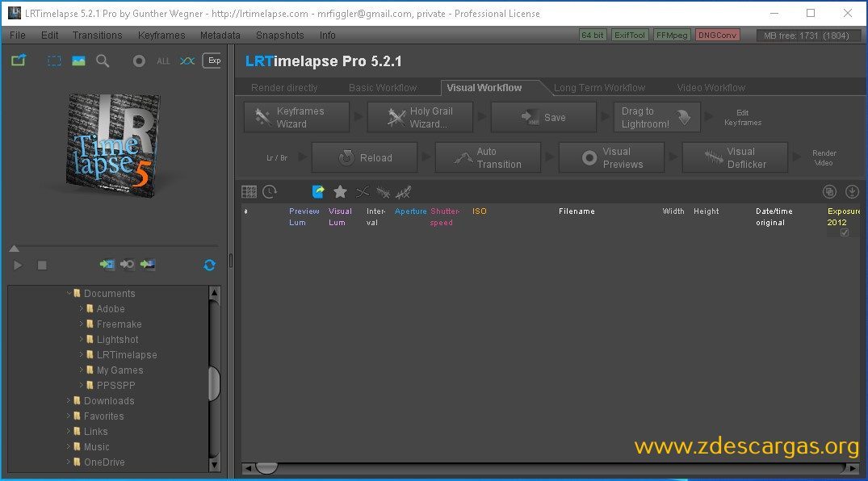
Task: Click the download arrow circle icon
Action: (x=852, y=191)
